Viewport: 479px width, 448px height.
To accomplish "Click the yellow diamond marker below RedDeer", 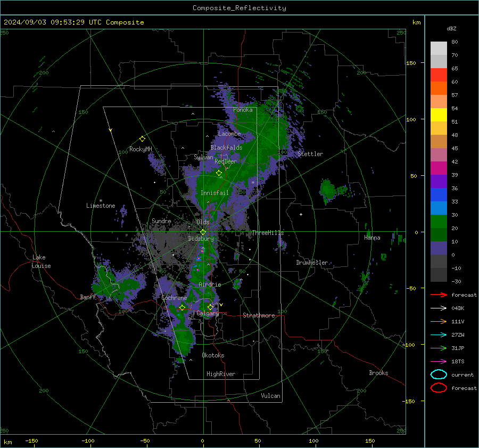I will tap(219, 173).
